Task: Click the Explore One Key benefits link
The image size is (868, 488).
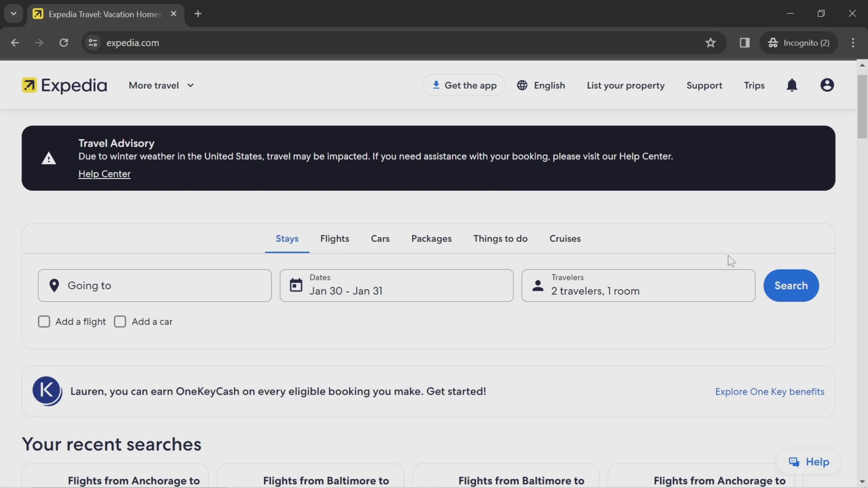Action: pos(770,392)
